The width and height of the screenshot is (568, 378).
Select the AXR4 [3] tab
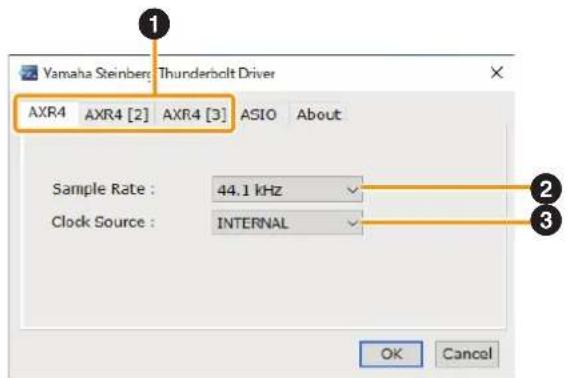pyautogui.click(x=194, y=115)
